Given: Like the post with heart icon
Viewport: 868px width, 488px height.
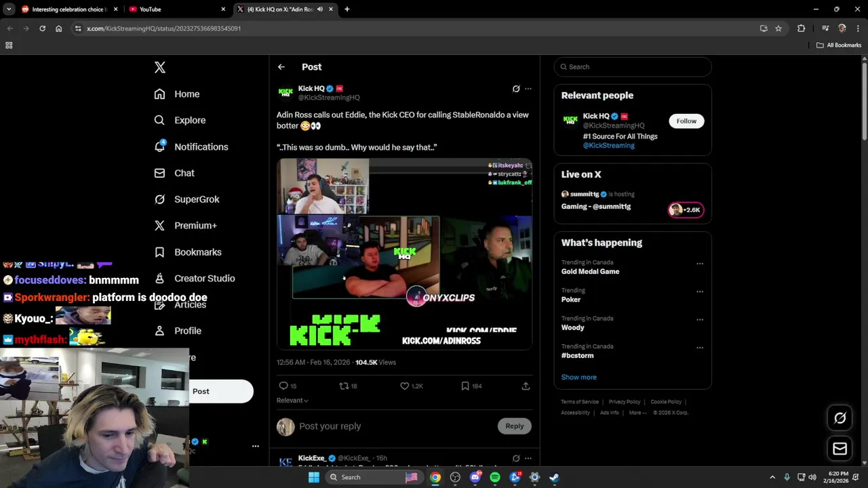Looking at the screenshot, I should pyautogui.click(x=404, y=386).
